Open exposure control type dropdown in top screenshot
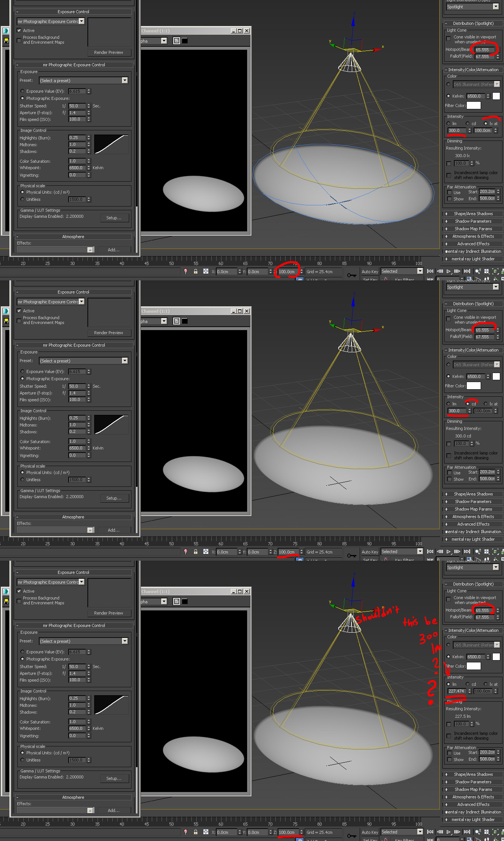Image resolution: width=504 pixels, height=841 pixels. click(x=82, y=21)
